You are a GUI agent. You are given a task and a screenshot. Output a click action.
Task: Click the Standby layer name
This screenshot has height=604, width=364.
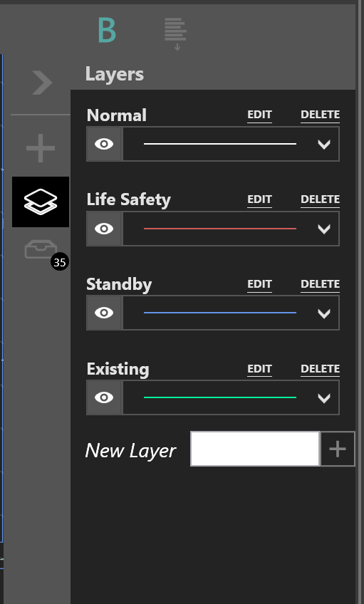119,285
